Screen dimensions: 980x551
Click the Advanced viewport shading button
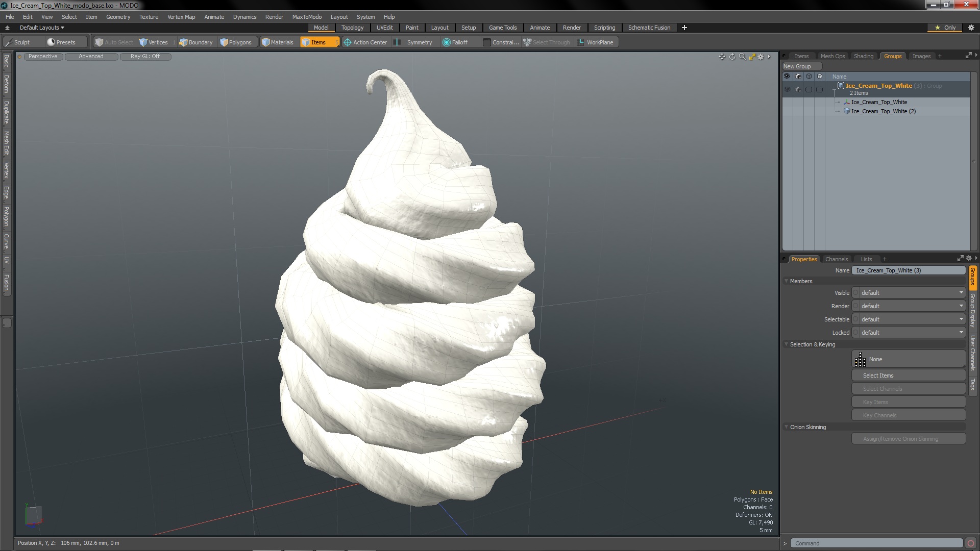91,57
